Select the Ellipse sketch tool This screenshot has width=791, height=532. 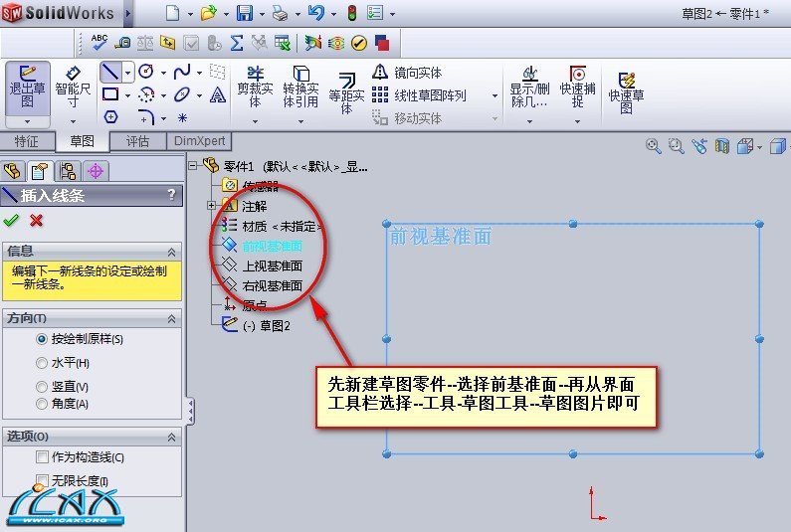[x=182, y=94]
